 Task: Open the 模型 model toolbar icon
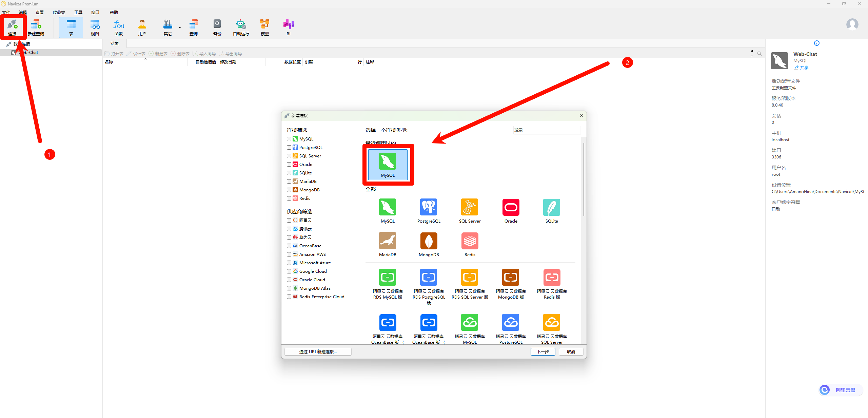[265, 27]
